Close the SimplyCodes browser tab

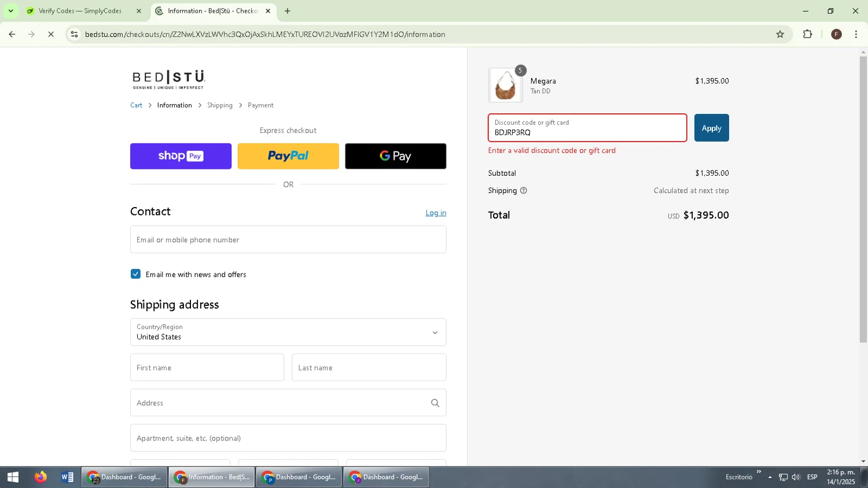coord(138,11)
